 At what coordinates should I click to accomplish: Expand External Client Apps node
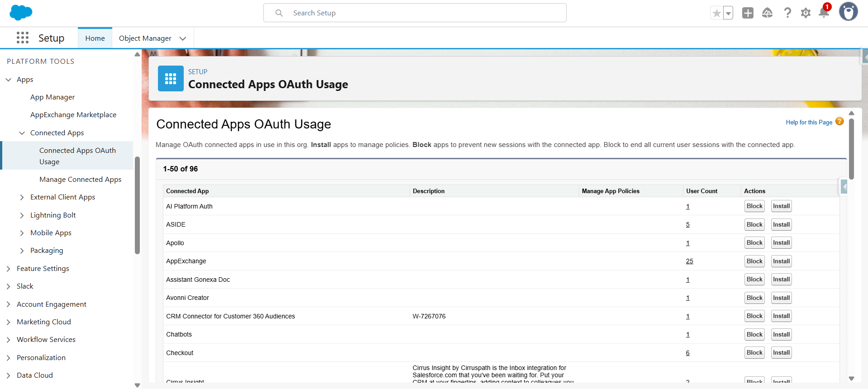[22, 197]
